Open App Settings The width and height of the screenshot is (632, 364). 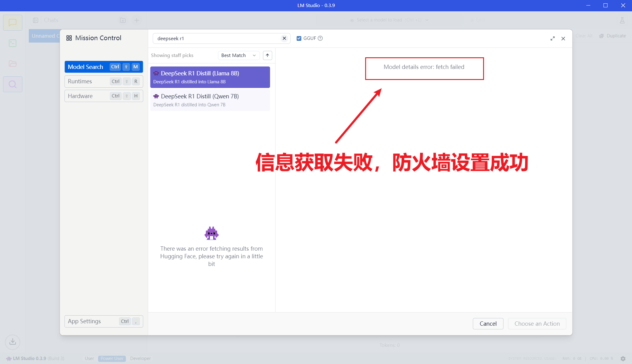pos(104,321)
